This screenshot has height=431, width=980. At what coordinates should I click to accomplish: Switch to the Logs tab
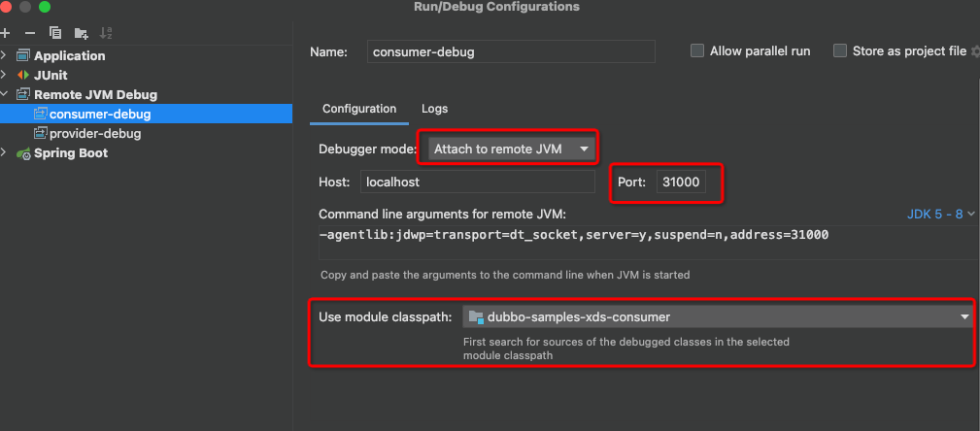pyautogui.click(x=434, y=109)
